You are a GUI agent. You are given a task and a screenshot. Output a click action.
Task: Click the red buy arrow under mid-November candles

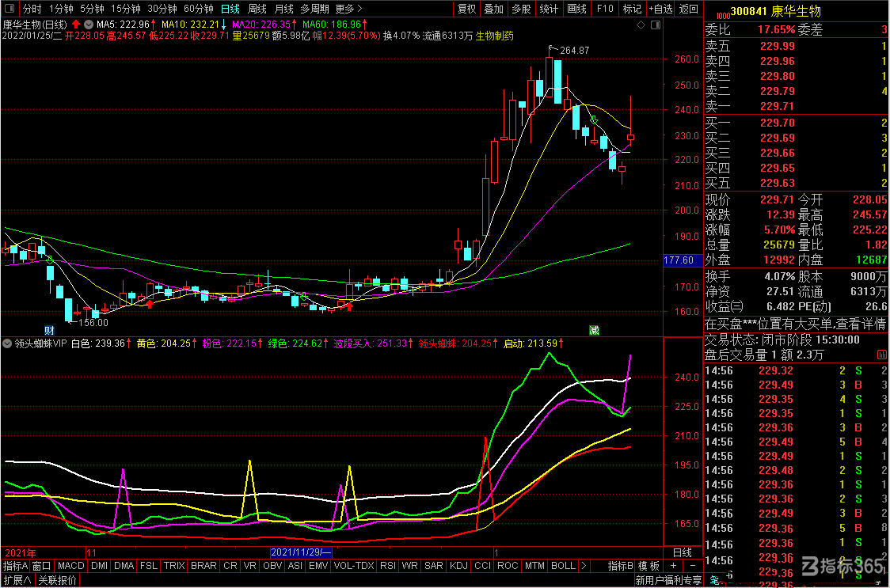(x=150, y=304)
